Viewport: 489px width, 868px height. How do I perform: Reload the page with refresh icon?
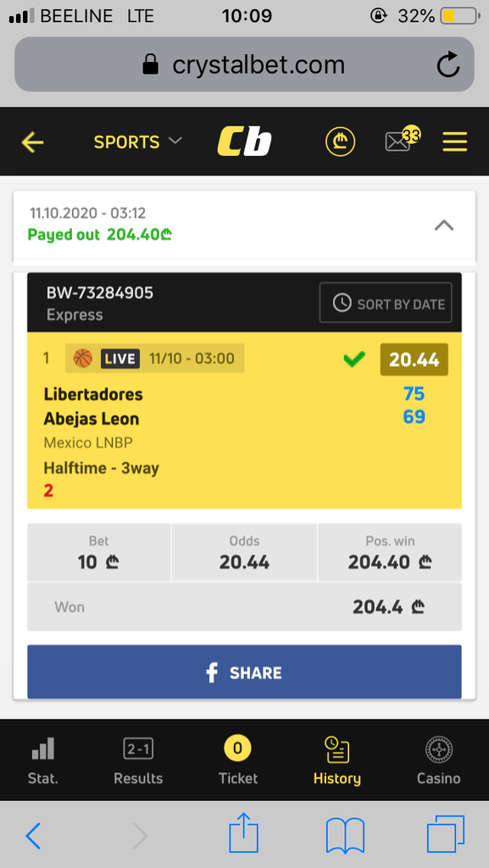[447, 64]
